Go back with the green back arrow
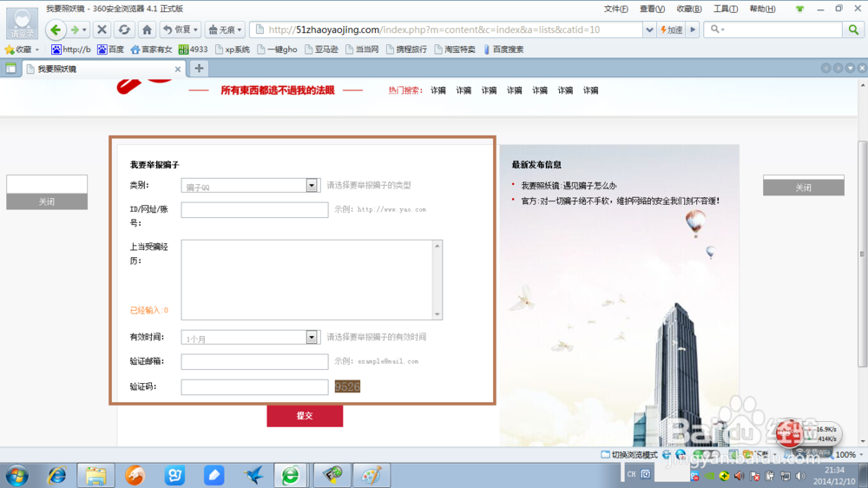Screen dimensions: 868x488 pyautogui.click(x=56, y=30)
